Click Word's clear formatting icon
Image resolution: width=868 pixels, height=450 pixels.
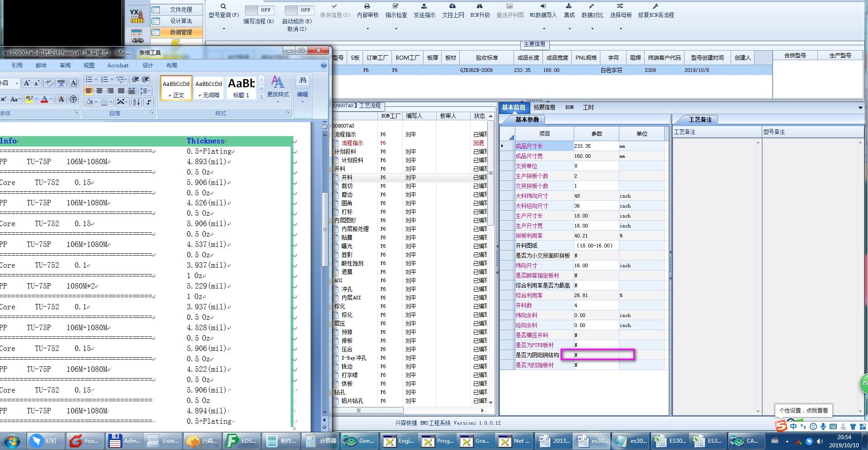coord(49,83)
